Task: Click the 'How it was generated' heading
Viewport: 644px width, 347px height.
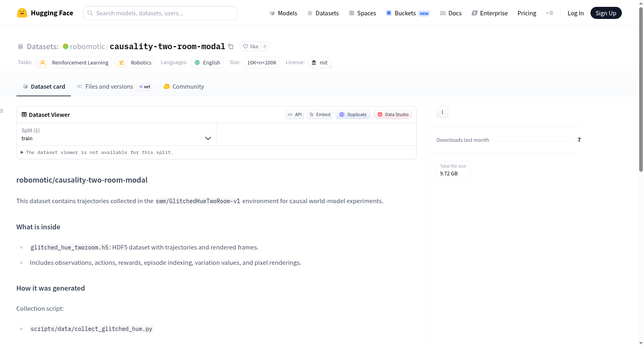Action: tap(51, 288)
